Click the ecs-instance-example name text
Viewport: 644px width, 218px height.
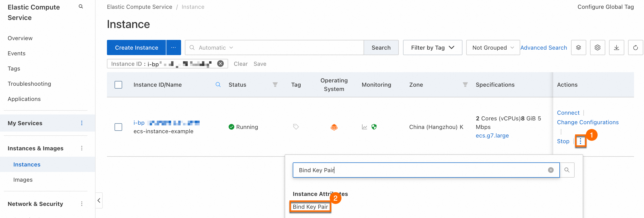[x=163, y=131]
